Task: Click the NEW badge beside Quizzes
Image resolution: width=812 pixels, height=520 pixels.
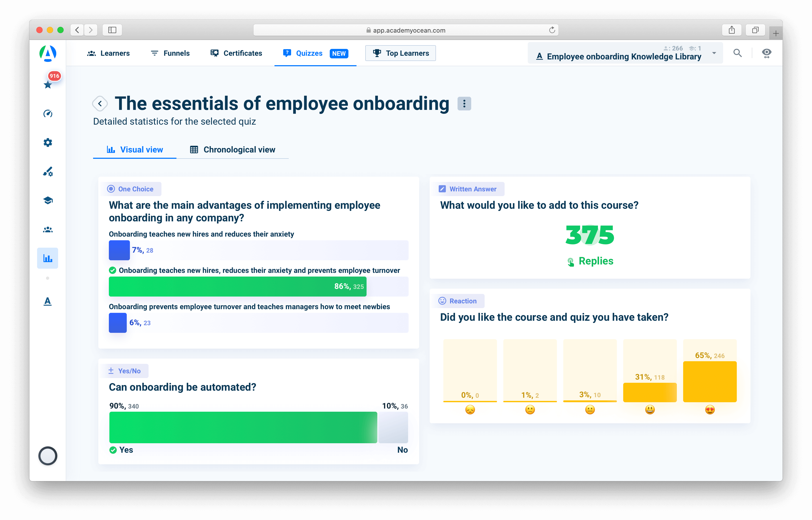Action: (x=339, y=53)
